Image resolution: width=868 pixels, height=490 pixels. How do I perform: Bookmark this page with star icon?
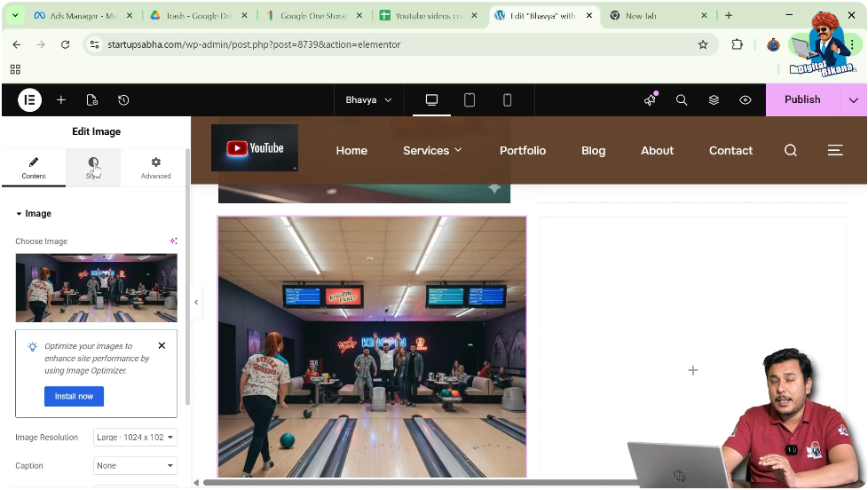coord(703,45)
